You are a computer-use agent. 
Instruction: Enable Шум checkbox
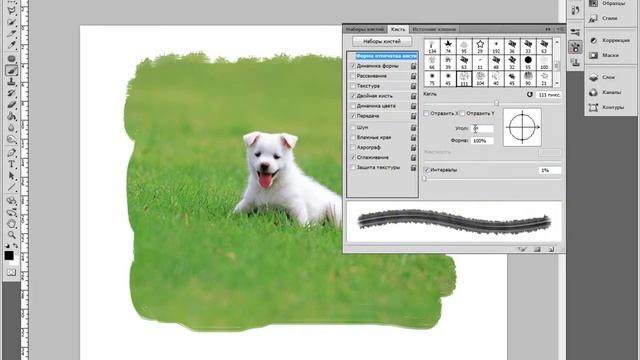click(353, 127)
